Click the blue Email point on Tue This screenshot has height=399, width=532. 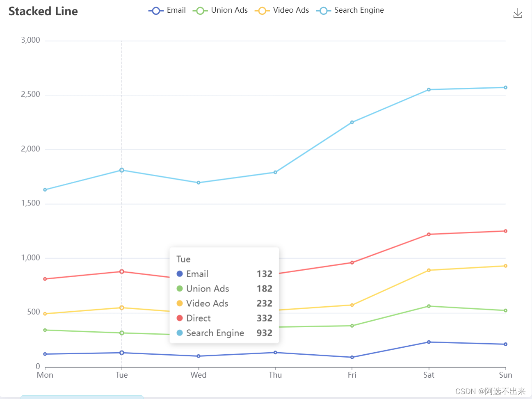point(122,353)
